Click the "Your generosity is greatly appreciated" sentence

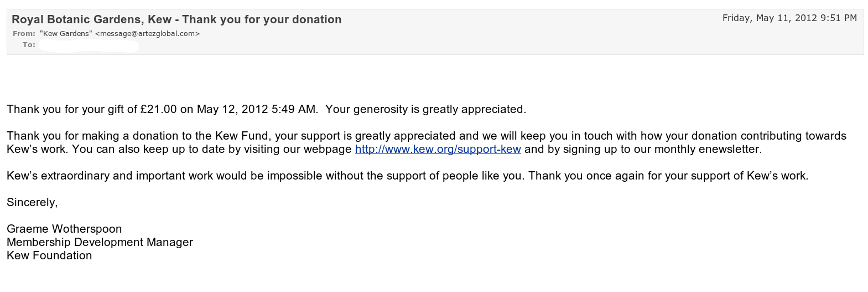coord(425,109)
